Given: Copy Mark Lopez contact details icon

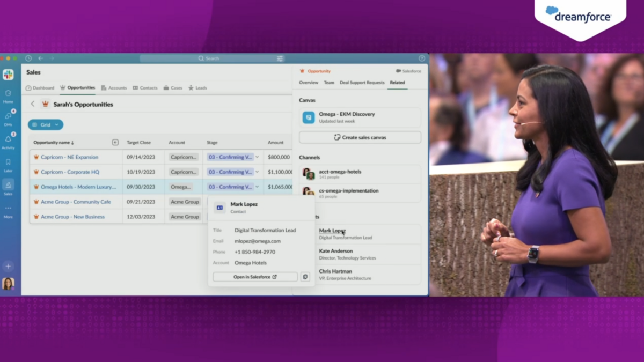Looking at the screenshot, I should coord(305,277).
